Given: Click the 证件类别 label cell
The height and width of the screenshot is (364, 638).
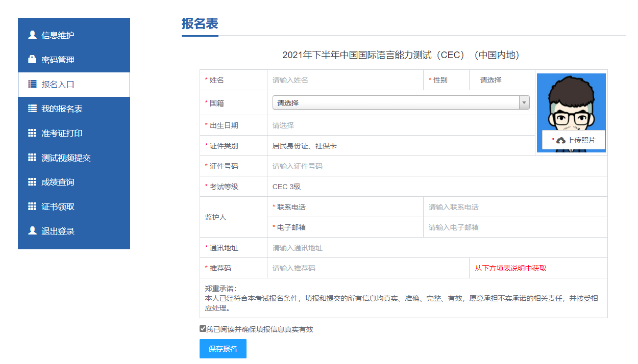Looking at the screenshot, I should coord(233,146).
